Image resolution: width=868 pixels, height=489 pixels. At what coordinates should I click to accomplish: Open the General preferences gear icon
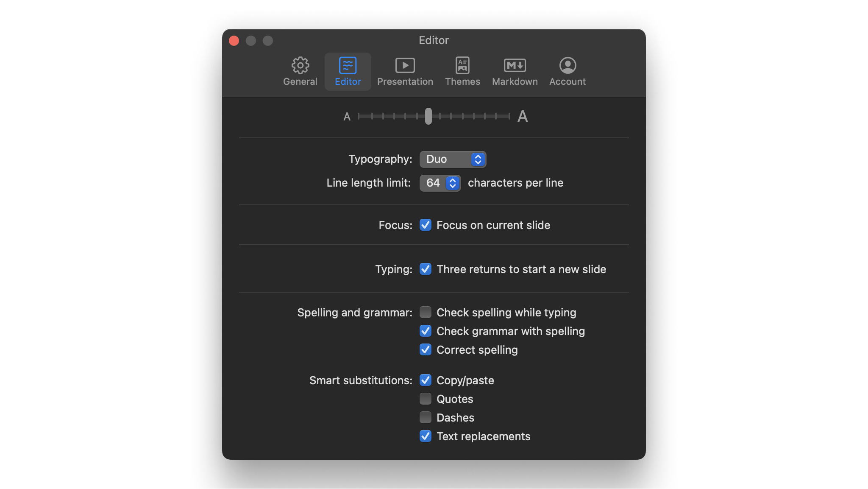click(x=300, y=65)
